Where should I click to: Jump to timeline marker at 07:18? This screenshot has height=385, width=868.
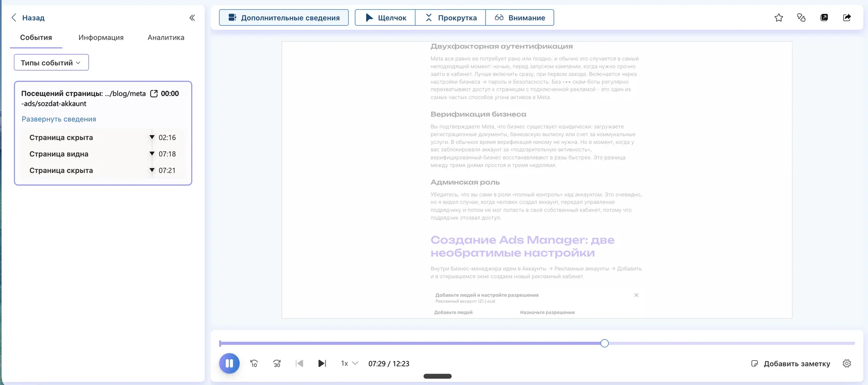(x=152, y=154)
